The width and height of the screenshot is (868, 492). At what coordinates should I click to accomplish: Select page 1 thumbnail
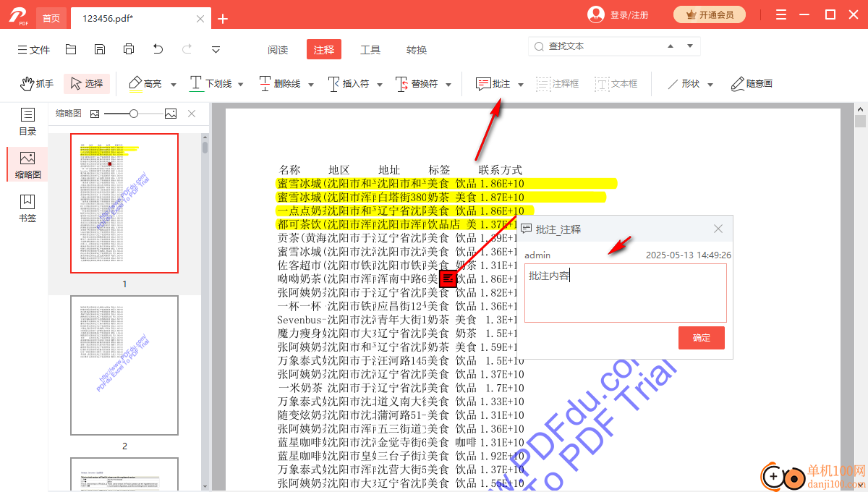pyautogui.click(x=124, y=203)
